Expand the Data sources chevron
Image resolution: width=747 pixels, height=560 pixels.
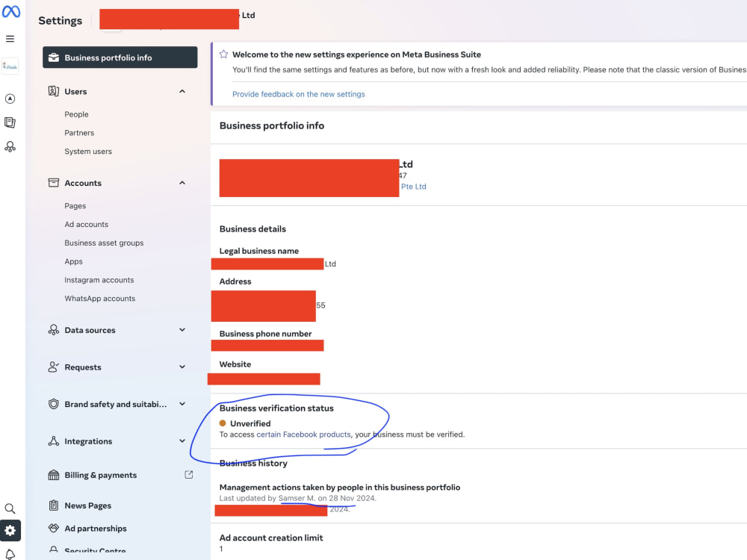[x=182, y=329]
